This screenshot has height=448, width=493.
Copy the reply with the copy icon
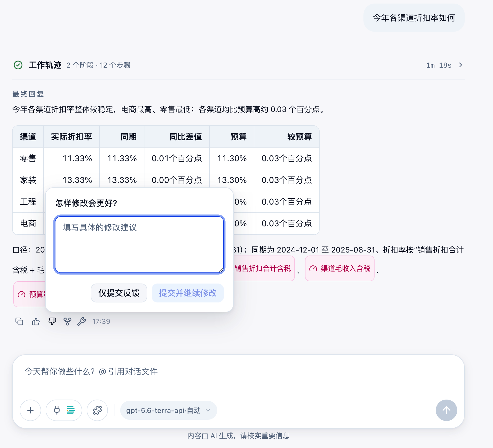point(19,321)
